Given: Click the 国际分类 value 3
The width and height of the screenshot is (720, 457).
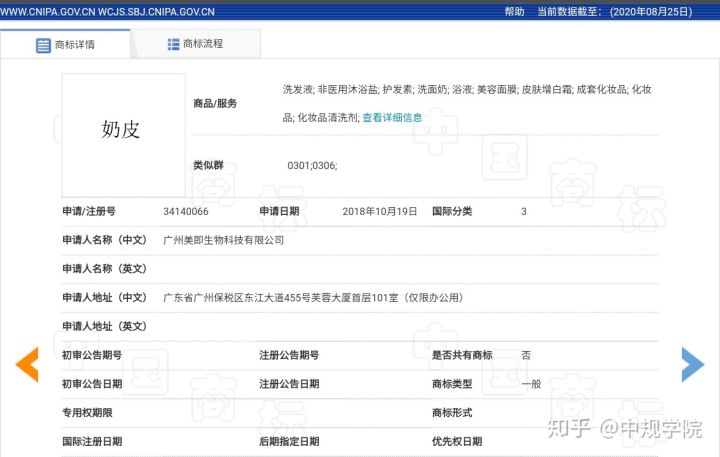Looking at the screenshot, I should click(524, 212).
